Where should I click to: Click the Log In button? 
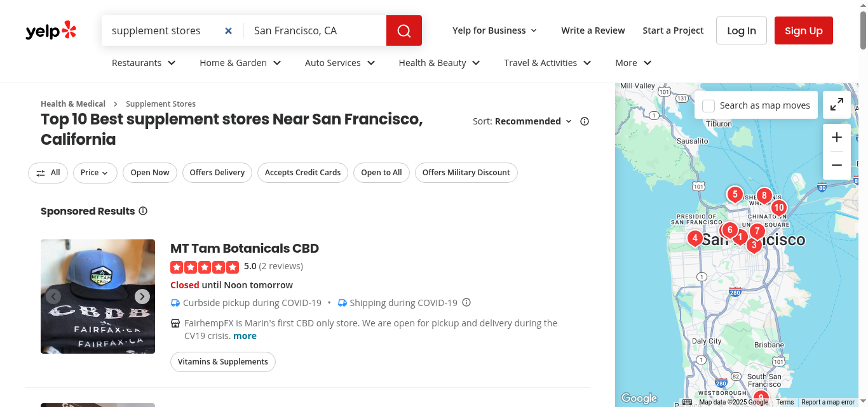click(742, 30)
